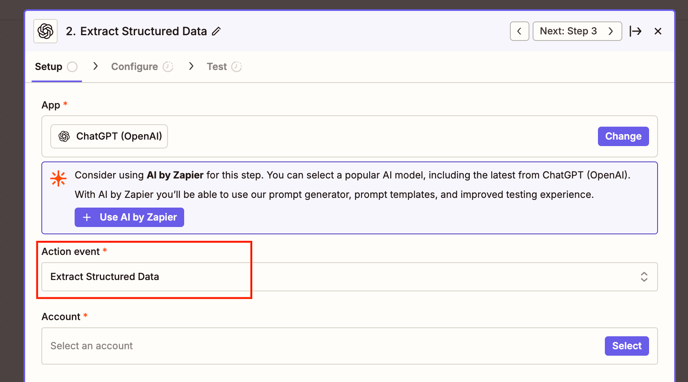688x382 pixels.
Task: Open the Action event dropdown
Action: click(x=349, y=277)
